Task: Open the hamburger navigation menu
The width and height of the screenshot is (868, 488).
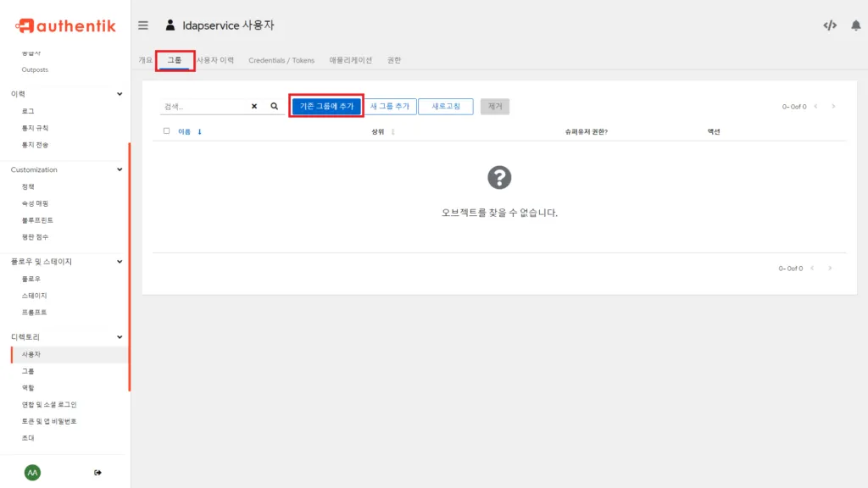Action: [x=143, y=25]
